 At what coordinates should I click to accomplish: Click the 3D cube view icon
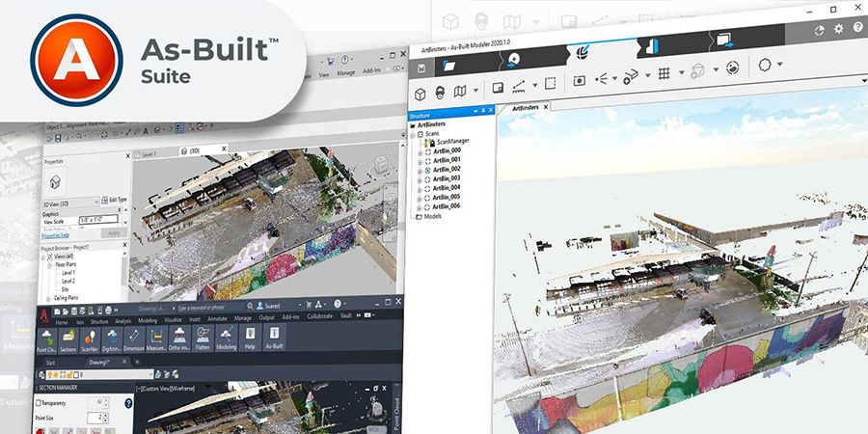421,93
